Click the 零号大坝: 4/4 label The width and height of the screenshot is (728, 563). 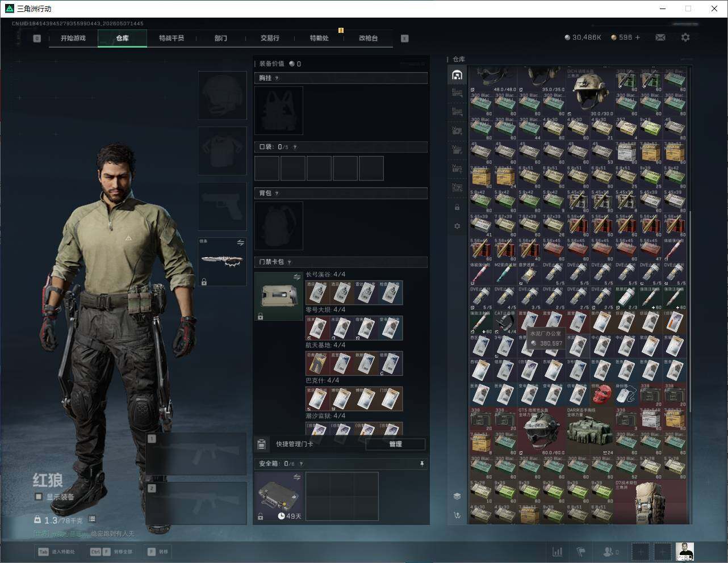point(325,310)
